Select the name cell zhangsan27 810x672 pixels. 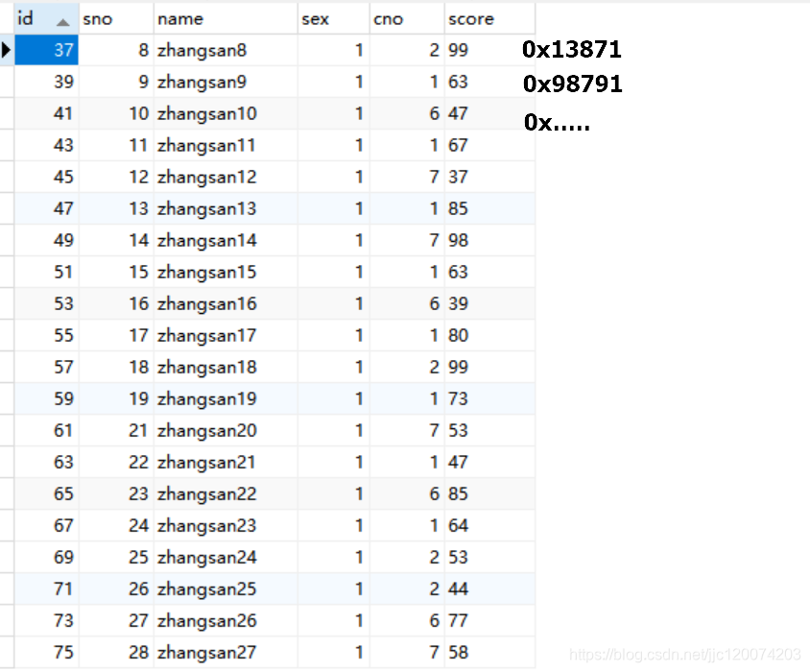[226, 653]
